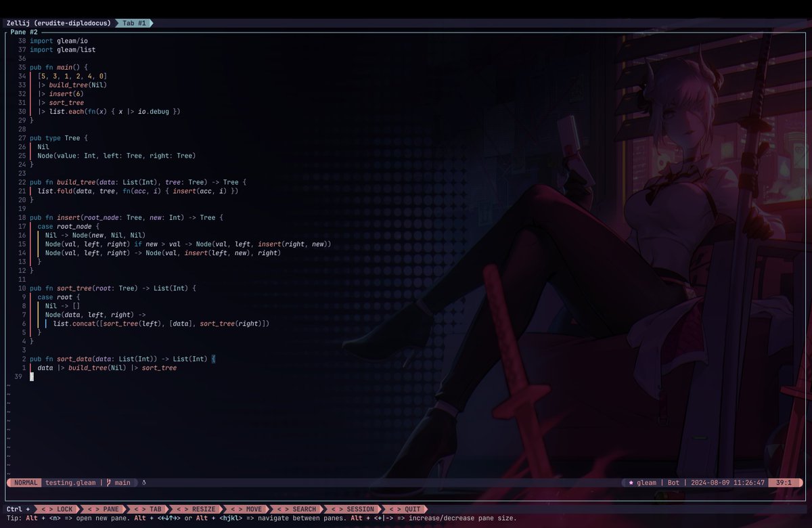Click the Pane #2 title label
Image resolution: width=812 pixels, height=528 pixels.
24,32
